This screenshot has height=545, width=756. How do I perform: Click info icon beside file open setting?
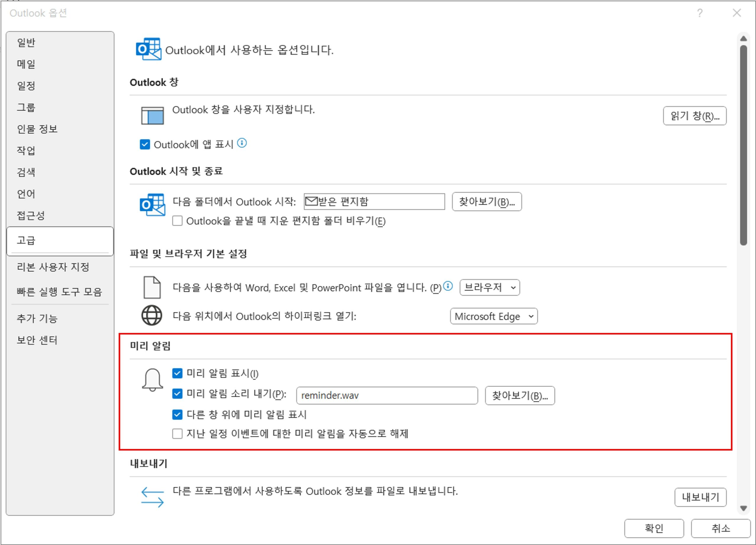click(448, 286)
